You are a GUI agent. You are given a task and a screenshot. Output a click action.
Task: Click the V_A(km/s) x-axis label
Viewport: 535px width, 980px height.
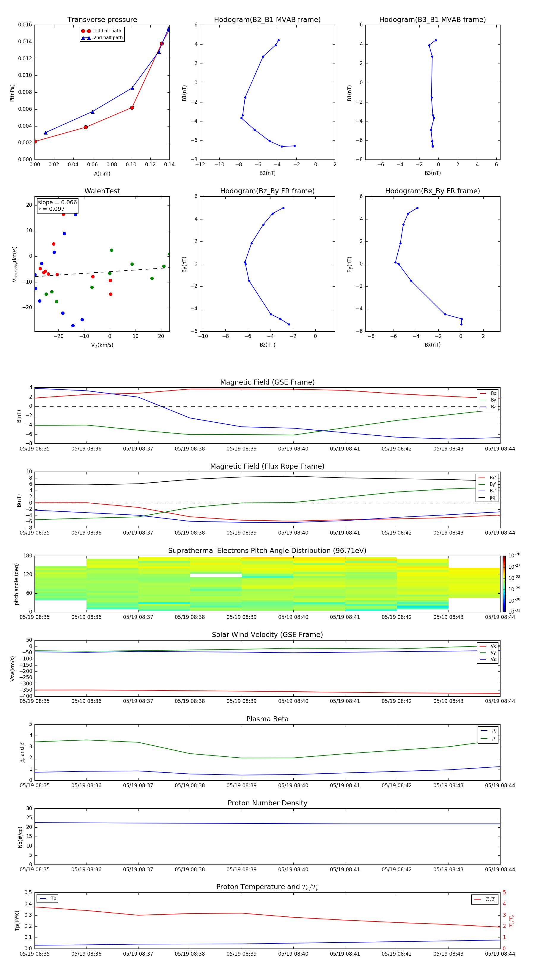[102, 345]
